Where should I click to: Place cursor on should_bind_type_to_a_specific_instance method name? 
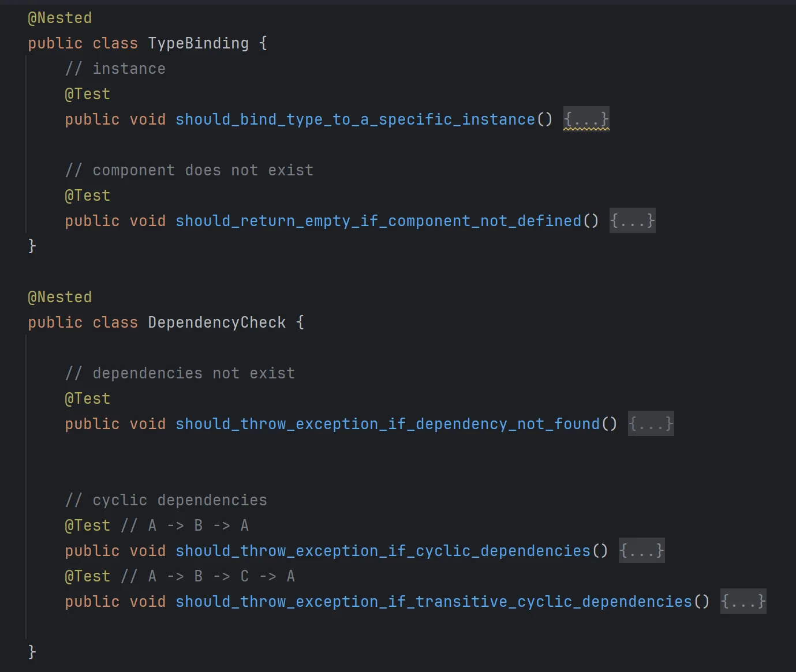pos(355,119)
